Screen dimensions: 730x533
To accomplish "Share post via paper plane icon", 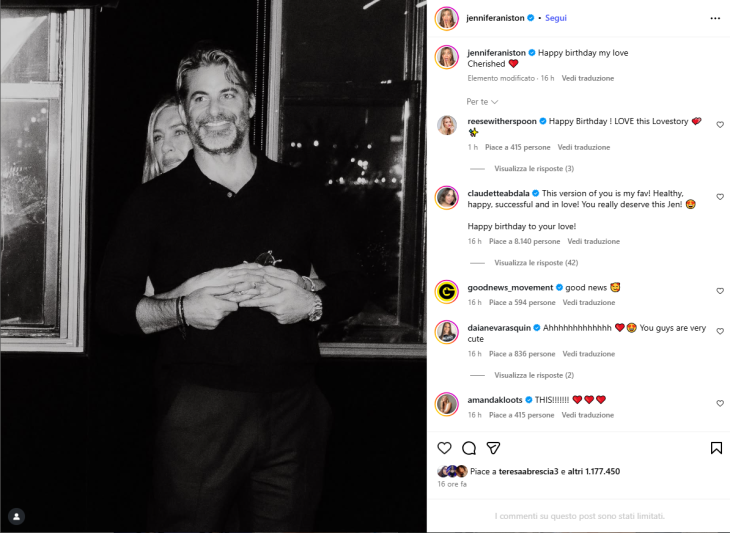I will pyautogui.click(x=493, y=448).
